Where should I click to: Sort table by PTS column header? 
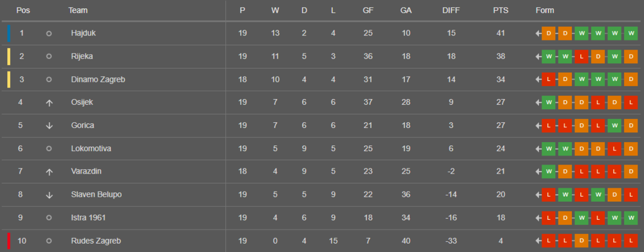500,11
